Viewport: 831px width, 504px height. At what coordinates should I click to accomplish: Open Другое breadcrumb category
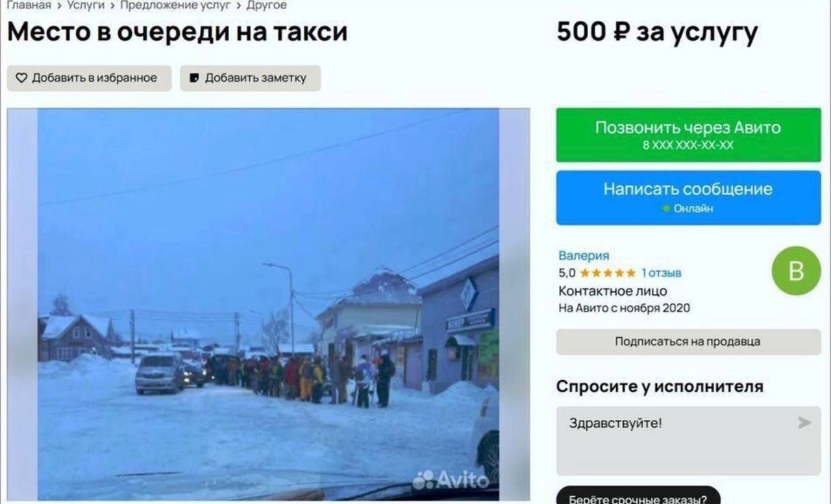pos(266,5)
